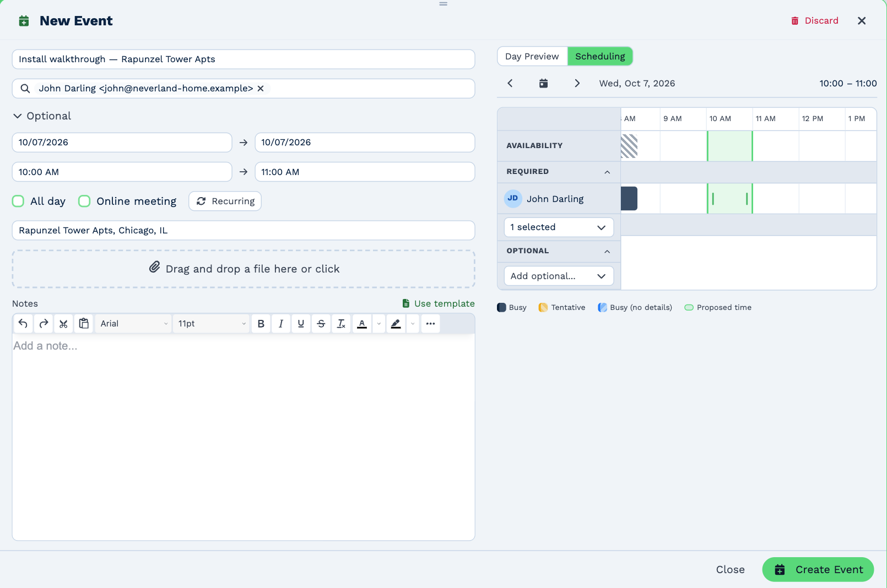Click the Create Event button
887x588 pixels.
tap(818, 570)
